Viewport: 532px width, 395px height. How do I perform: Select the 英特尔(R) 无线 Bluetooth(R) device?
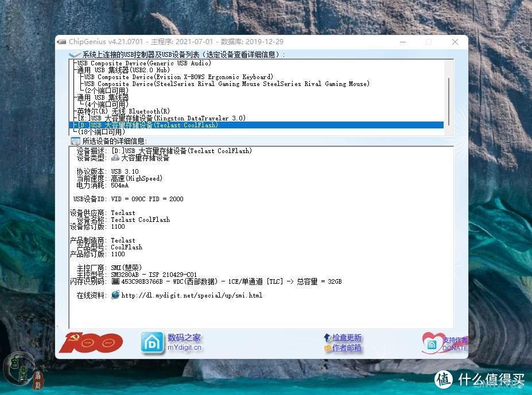point(123,111)
